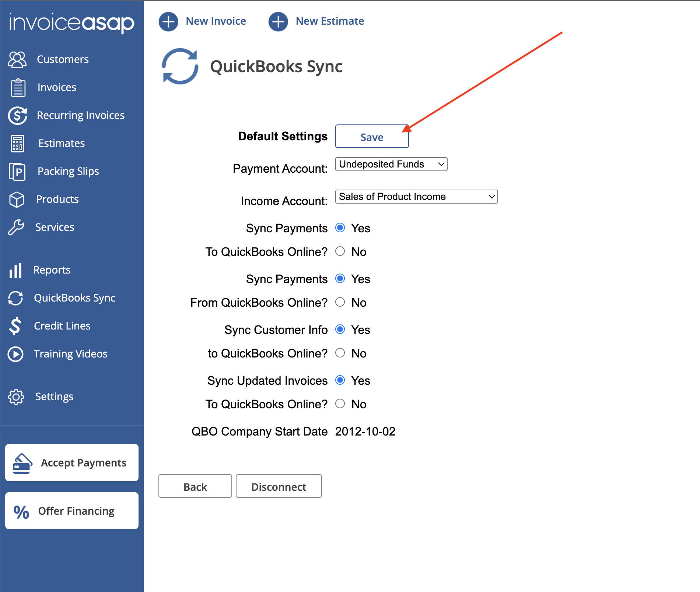Go to Invoices in the sidebar
The height and width of the screenshot is (592, 700).
57,87
